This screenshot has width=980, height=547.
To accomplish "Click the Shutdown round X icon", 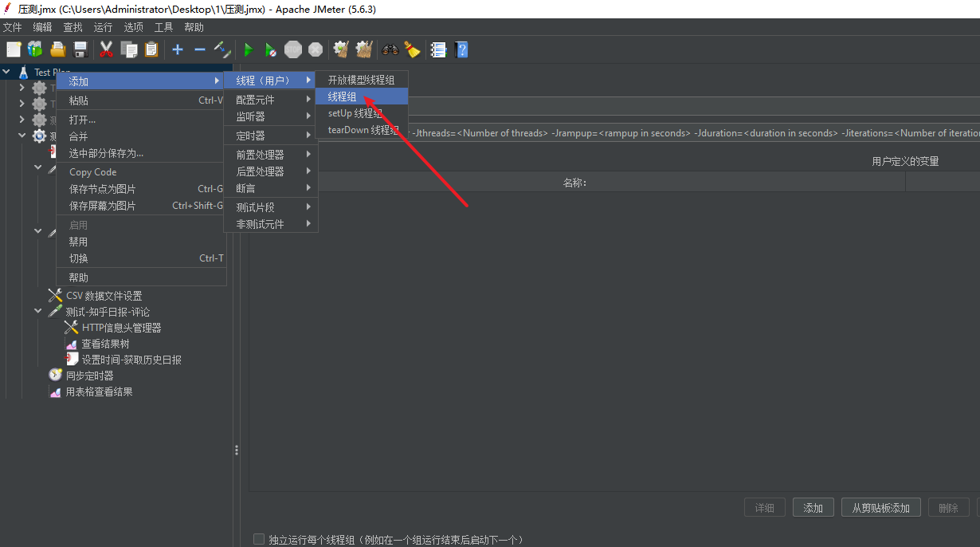I will pos(316,49).
